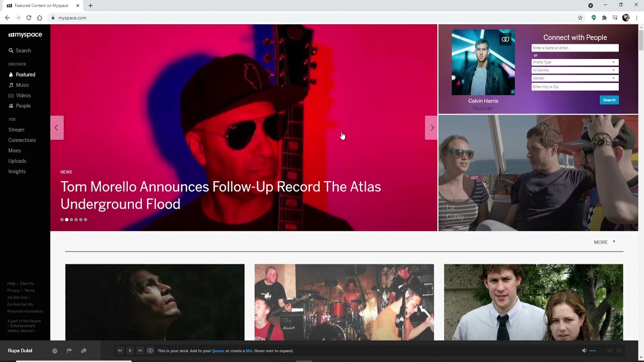This screenshot has height=362, width=644.
Task: Click previous track in player deck
Action: 120,351
